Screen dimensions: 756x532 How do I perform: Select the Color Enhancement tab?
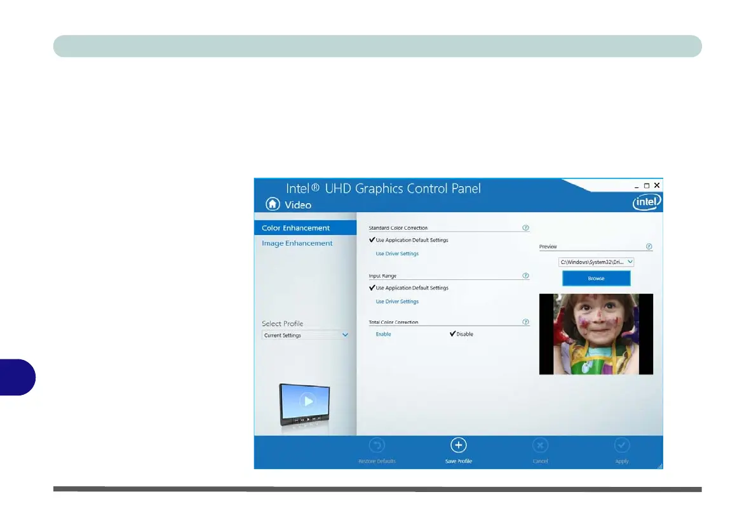[305, 228]
